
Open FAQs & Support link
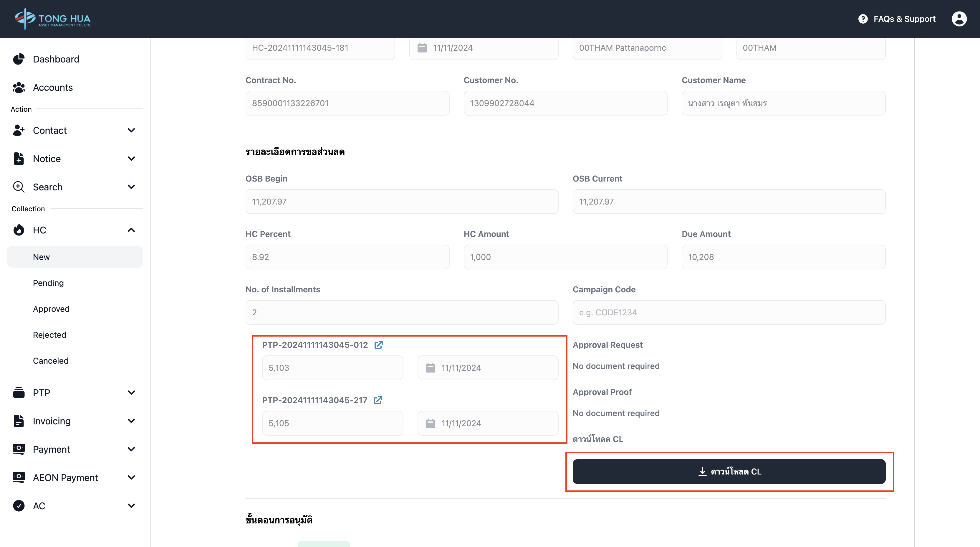(904, 19)
